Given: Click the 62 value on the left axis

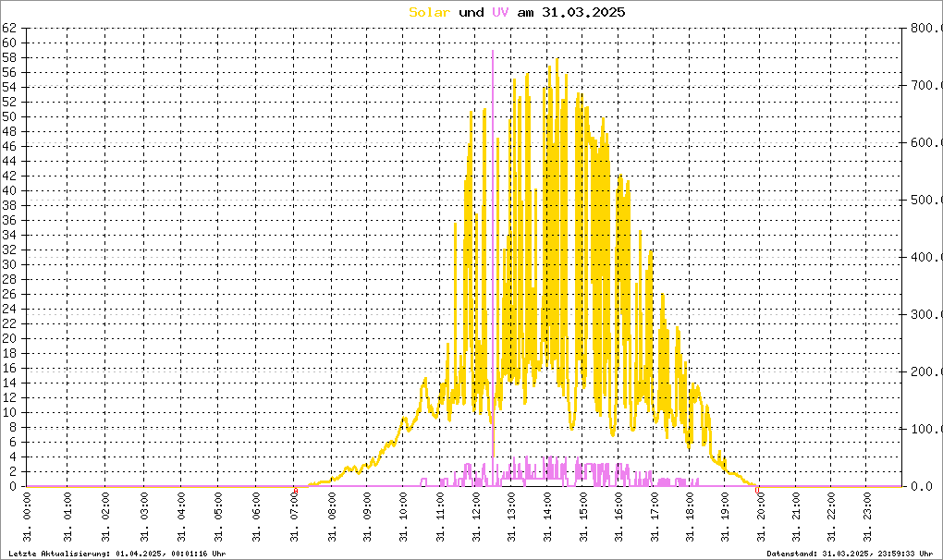Looking at the screenshot, I should (x=8, y=28).
